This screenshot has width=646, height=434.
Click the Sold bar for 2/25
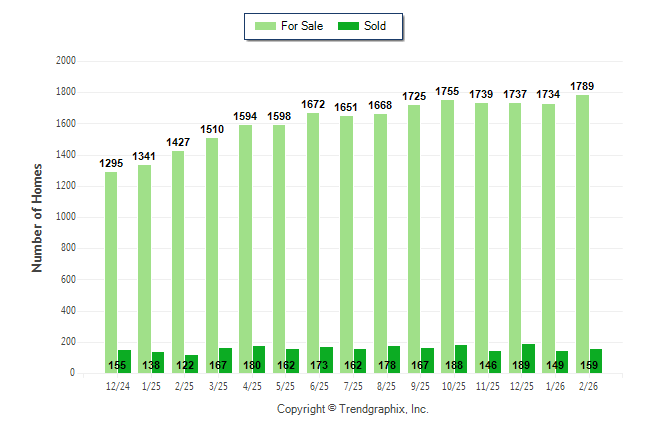[192, 364]
